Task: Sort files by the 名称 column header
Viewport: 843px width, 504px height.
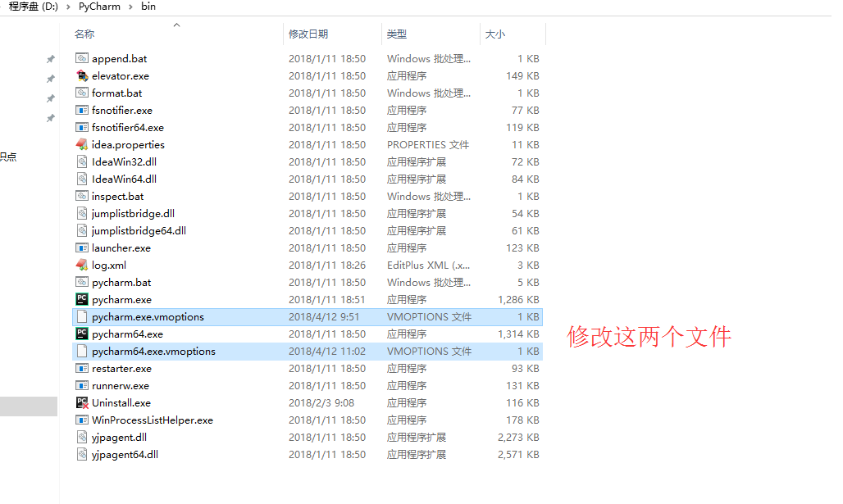Action: tap(84, 34)
